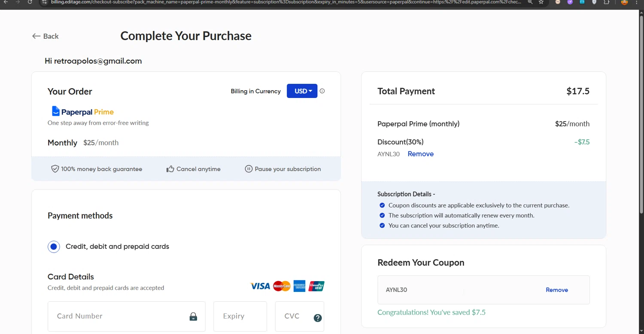Click the American Express logo
Screen dimensions: 644x334
click(299, 286)
